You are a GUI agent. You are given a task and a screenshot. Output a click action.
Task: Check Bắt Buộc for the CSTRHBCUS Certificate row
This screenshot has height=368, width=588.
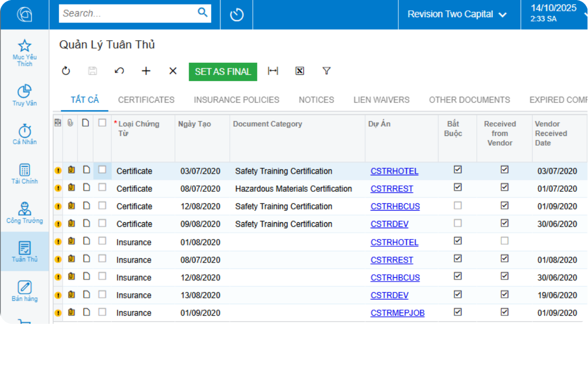457,205
